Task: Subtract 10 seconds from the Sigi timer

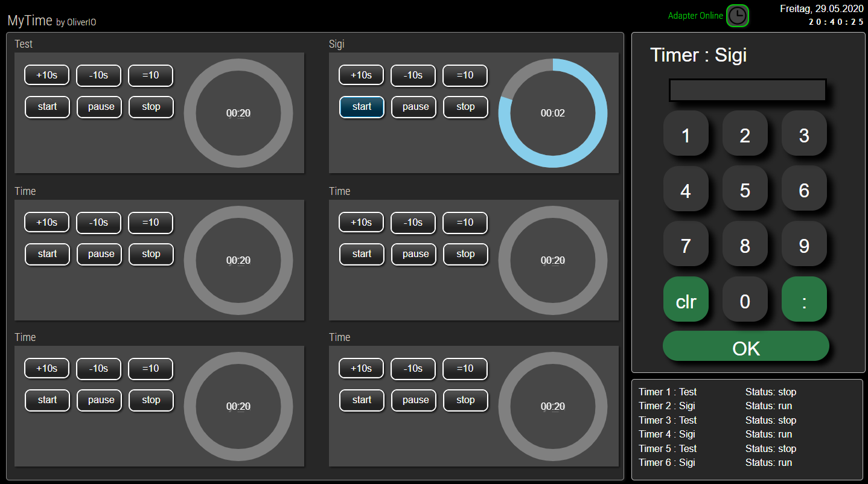Action: (x=413, y=75)
